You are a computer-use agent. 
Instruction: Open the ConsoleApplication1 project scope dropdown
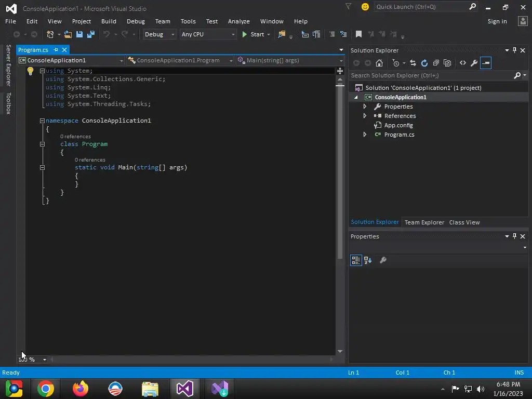coord(71,60)
